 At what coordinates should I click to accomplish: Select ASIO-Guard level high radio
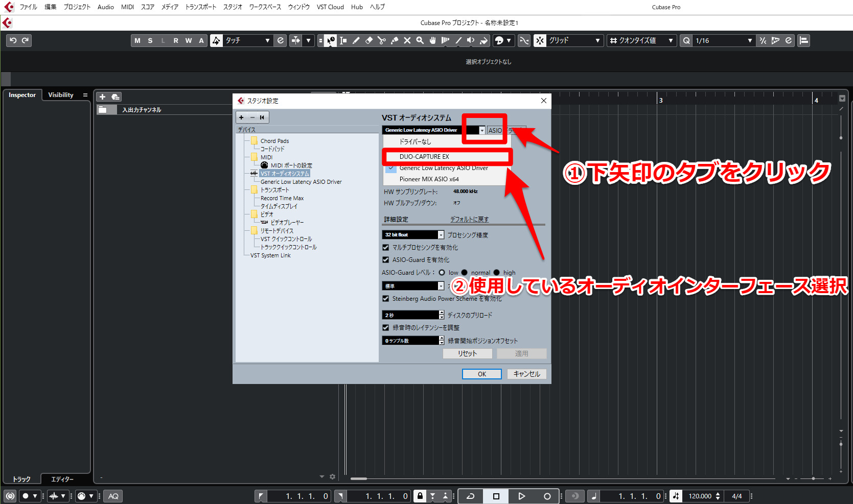[x=497, y=272]
